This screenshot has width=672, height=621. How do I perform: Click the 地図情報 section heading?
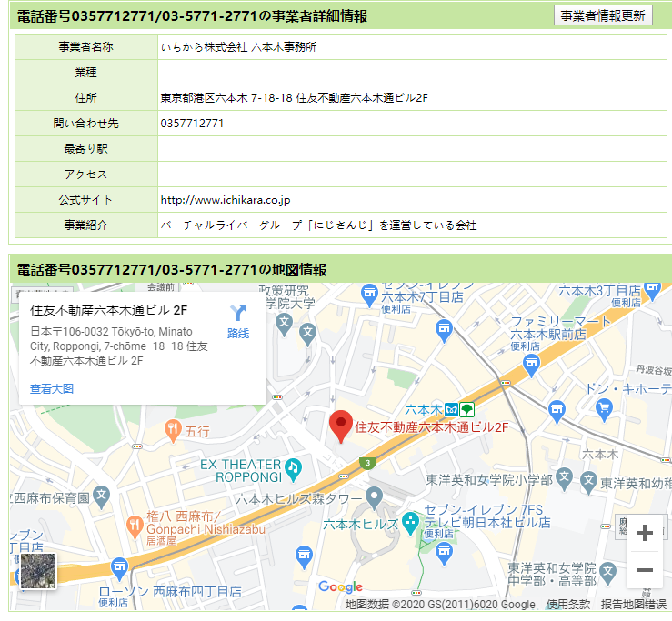172,269
